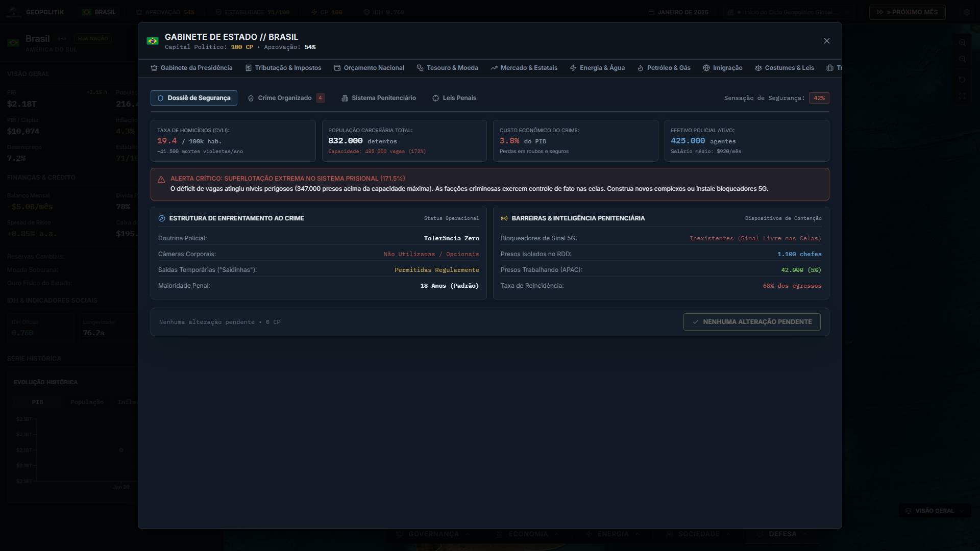980x551 pixels.
Task: Expand the Energia bottom menu
Action: tap(612, 534)
